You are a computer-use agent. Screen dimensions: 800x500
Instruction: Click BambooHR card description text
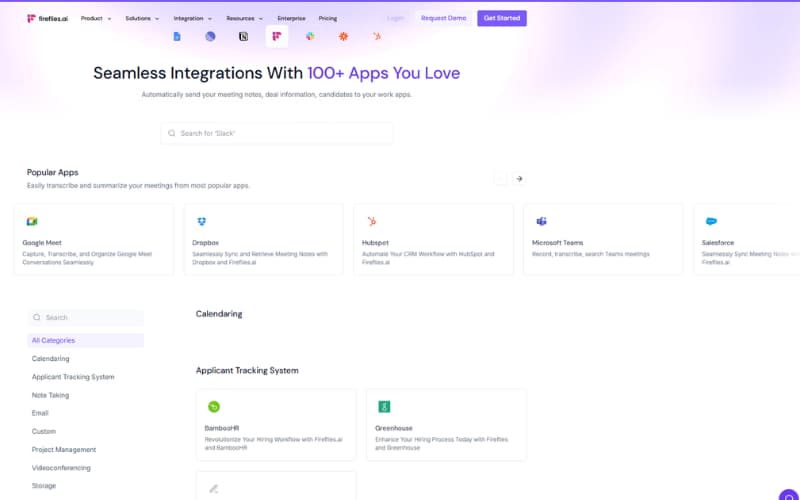click(x=273, y=443)
